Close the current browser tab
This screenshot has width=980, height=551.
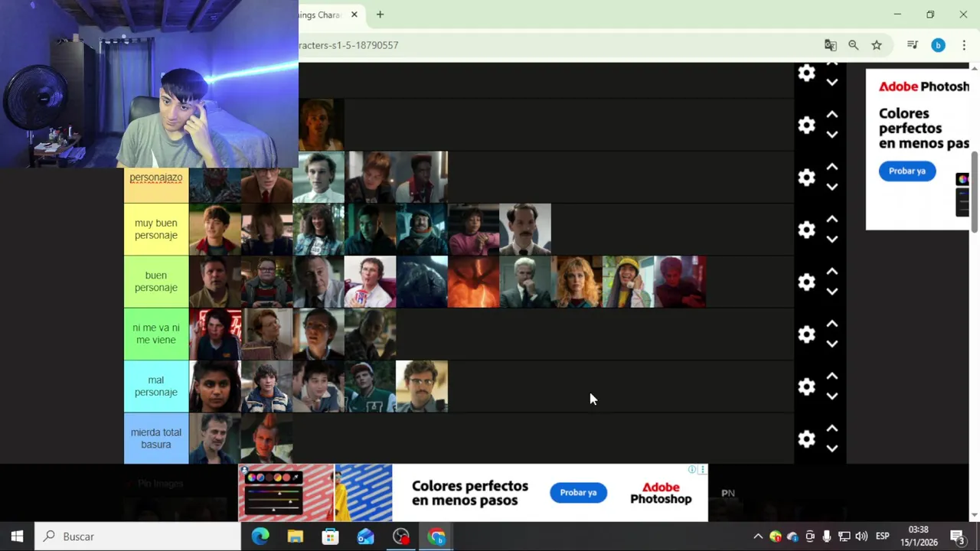click(354, 15)
